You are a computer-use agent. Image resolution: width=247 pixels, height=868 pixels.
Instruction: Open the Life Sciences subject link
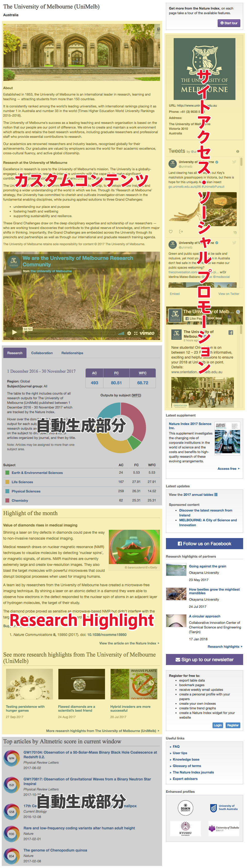pyautogui.click(x=22, y=482)
